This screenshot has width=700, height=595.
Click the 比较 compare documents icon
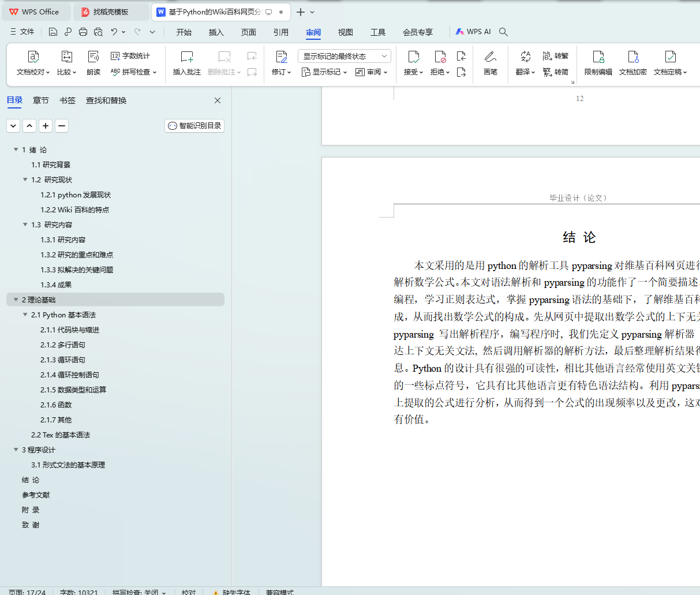[x=66, y=57]
